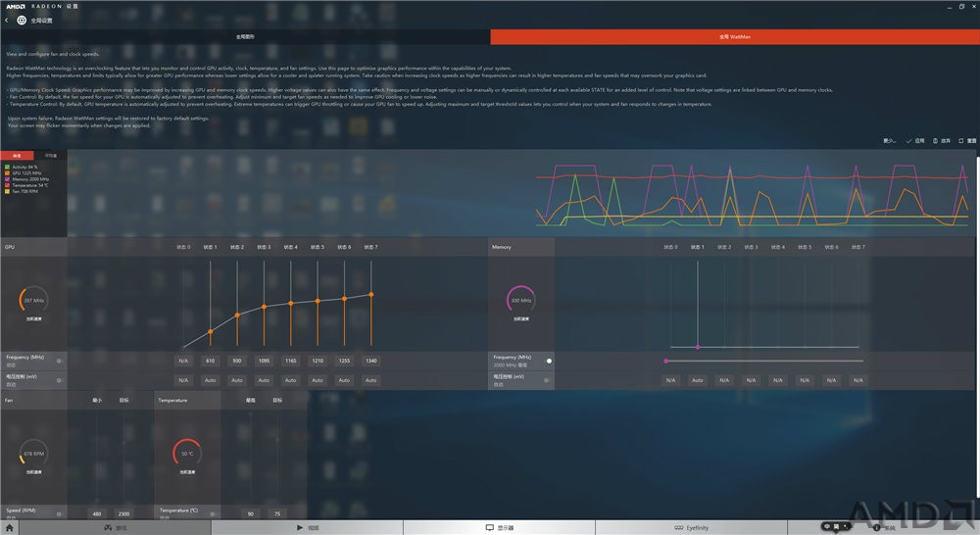Click the GPU state 5 orange slider handle

click(x=318, y=301)
